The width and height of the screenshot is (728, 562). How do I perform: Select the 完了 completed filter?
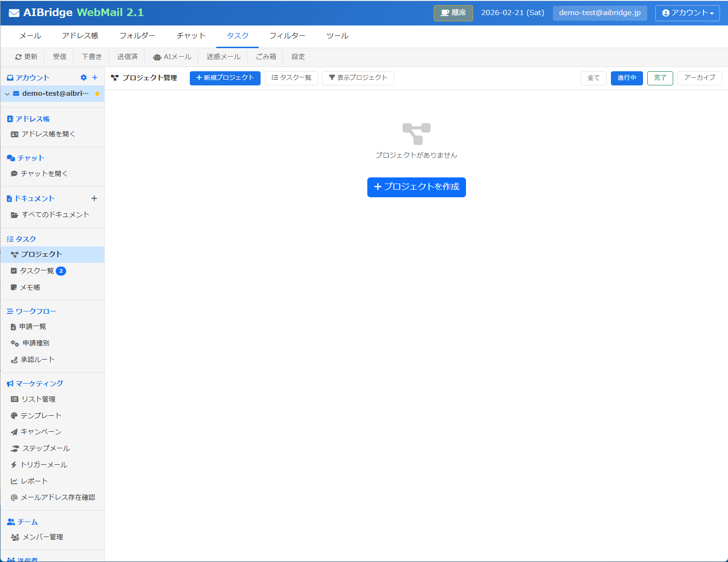coord(660,78)
